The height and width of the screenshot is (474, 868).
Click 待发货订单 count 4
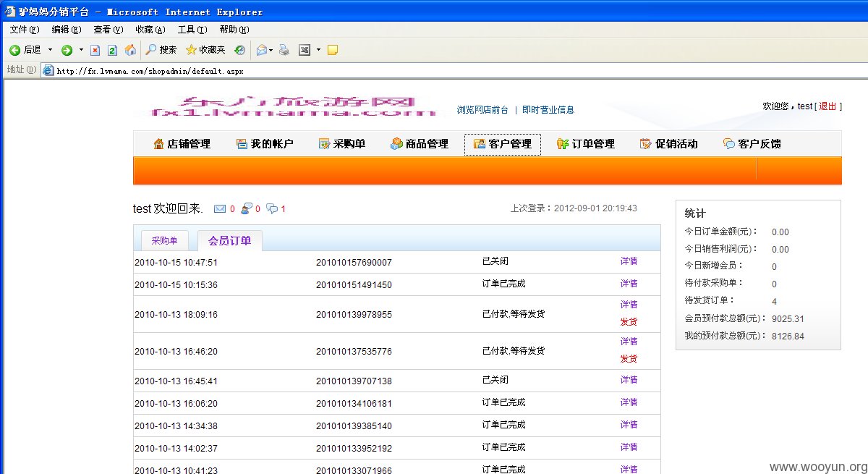pos(774,302)
